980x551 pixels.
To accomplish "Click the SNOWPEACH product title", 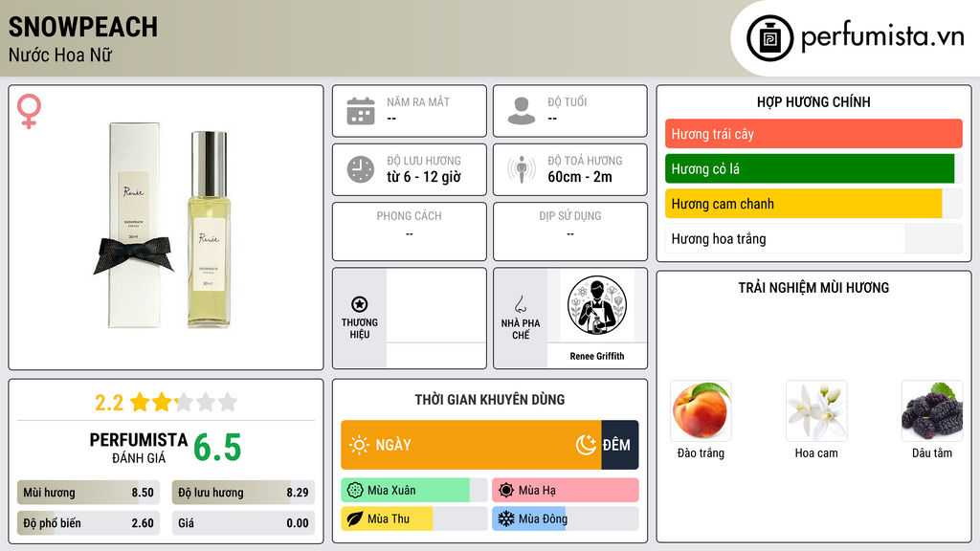I will 83,27.
